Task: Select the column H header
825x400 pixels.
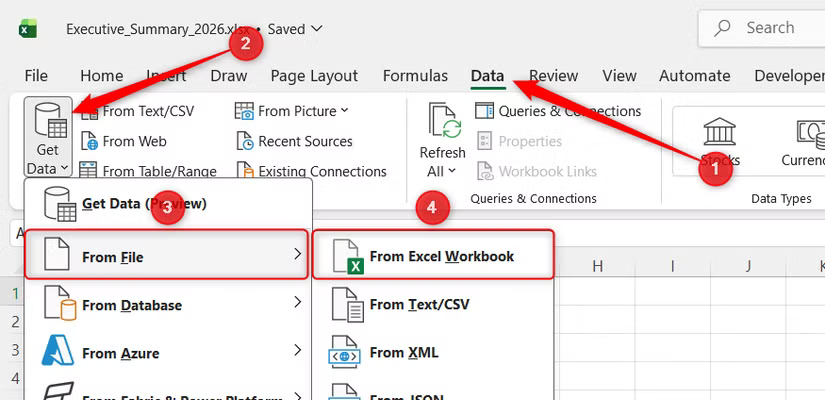Action: coord(597,266)
